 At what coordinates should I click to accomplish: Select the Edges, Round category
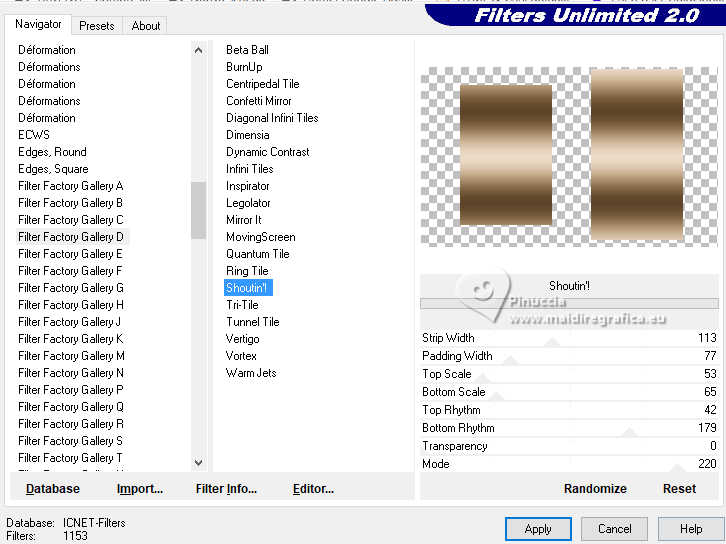click(x=52, y=152)
